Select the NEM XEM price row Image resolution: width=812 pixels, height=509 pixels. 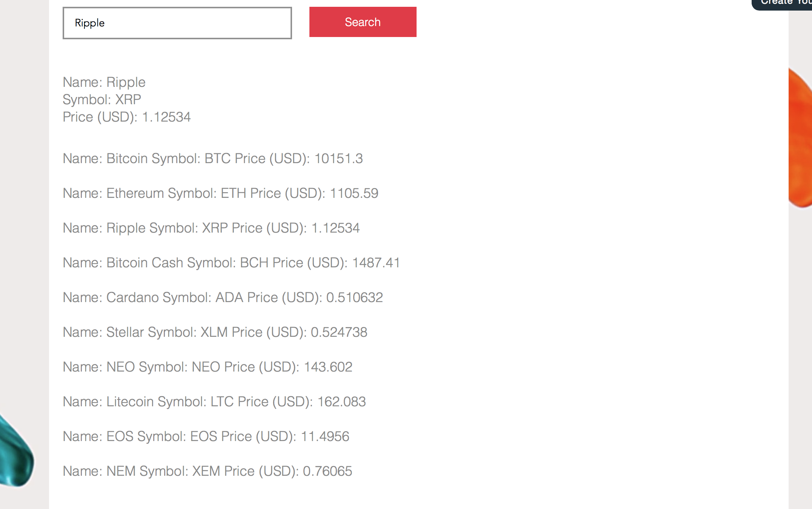[x=208, y=471]
